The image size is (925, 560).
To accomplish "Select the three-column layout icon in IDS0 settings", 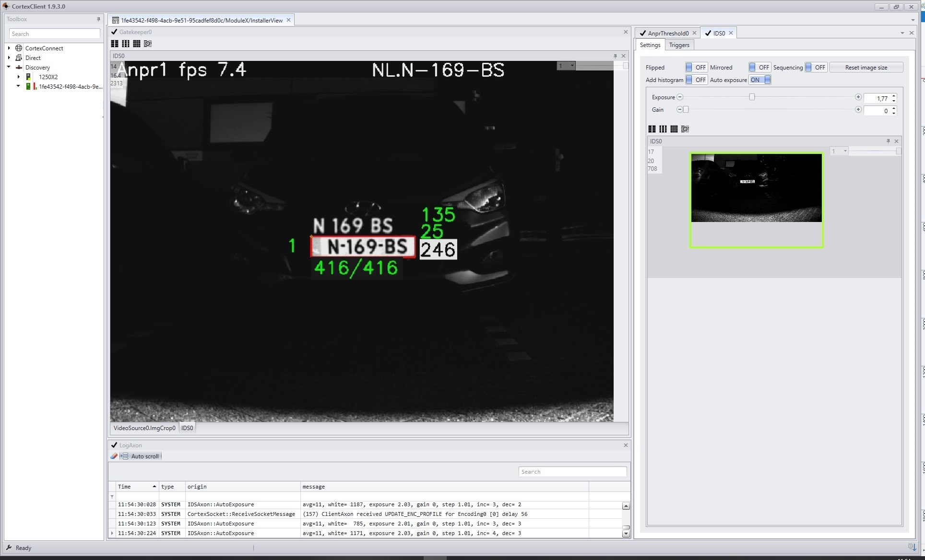I will 663,129.
